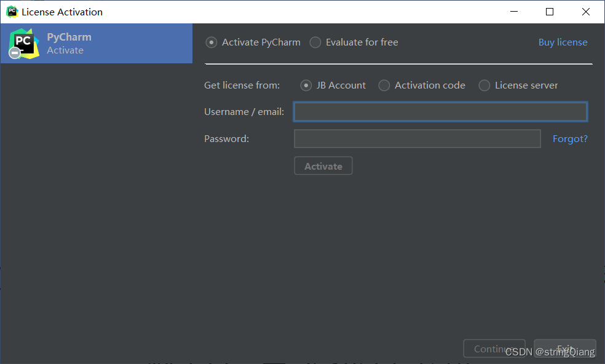
Task: Click the Activate button
Action: (323, 166)
